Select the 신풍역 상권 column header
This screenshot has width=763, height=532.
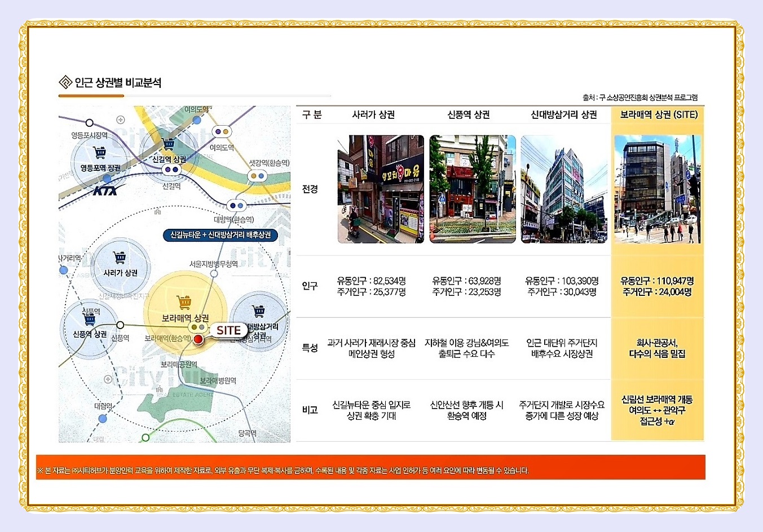pyautogui.click(x=469, y=115)
